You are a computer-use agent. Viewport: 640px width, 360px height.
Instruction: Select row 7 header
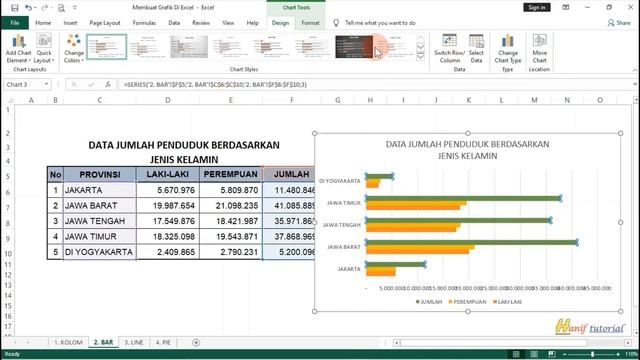(8, 207)
